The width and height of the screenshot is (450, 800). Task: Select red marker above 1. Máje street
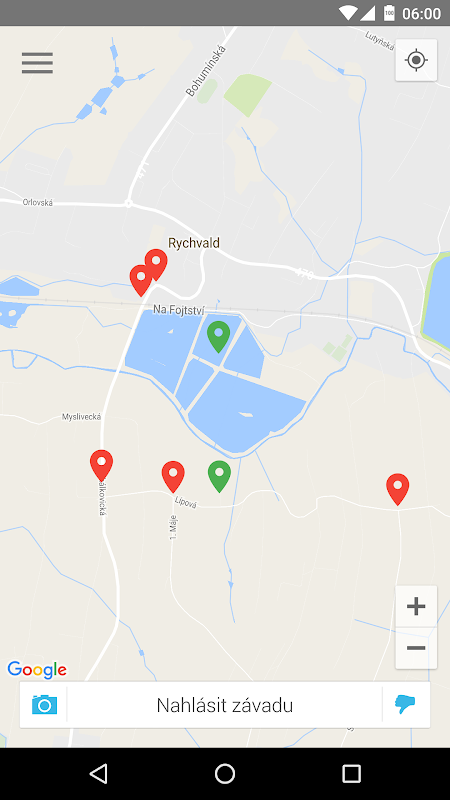[x=173, y=477]
